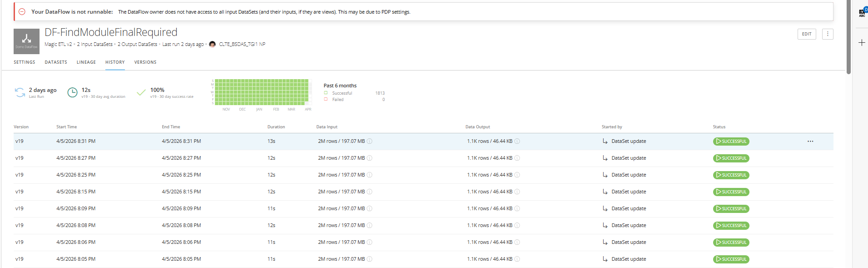Click SUCCESSFUL status badge for 8:05 PM run
Viewport: 868px width, 268px height.
pos(731,259)
